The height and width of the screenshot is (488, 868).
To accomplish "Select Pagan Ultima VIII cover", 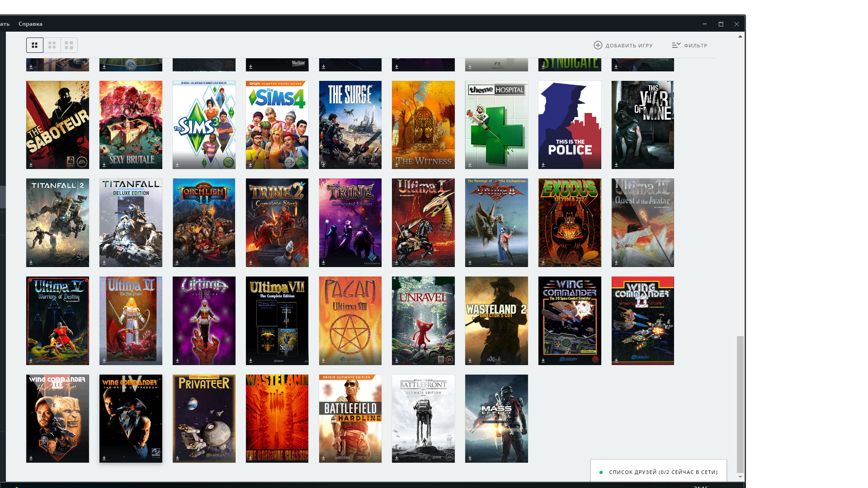I will point(350,321).
